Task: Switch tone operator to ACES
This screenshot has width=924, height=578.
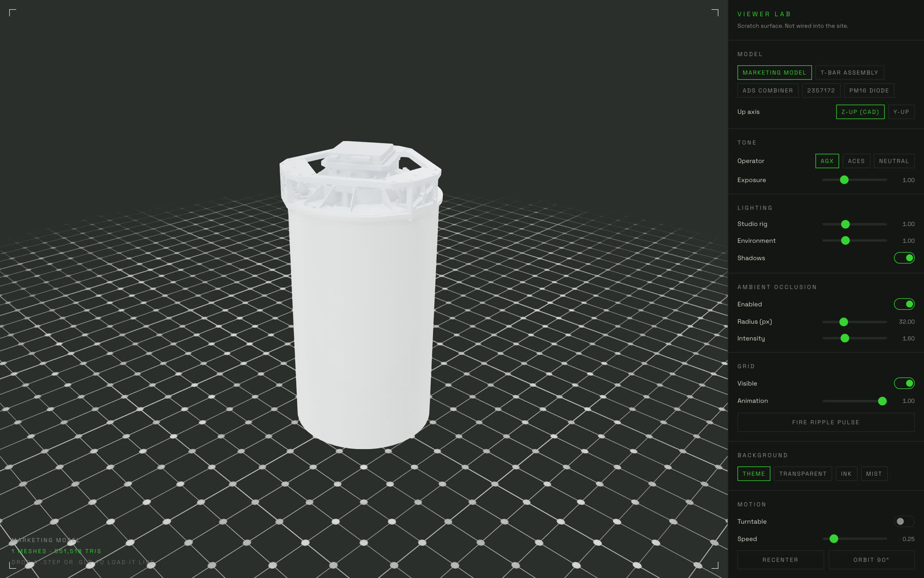Action: point(856,161)
